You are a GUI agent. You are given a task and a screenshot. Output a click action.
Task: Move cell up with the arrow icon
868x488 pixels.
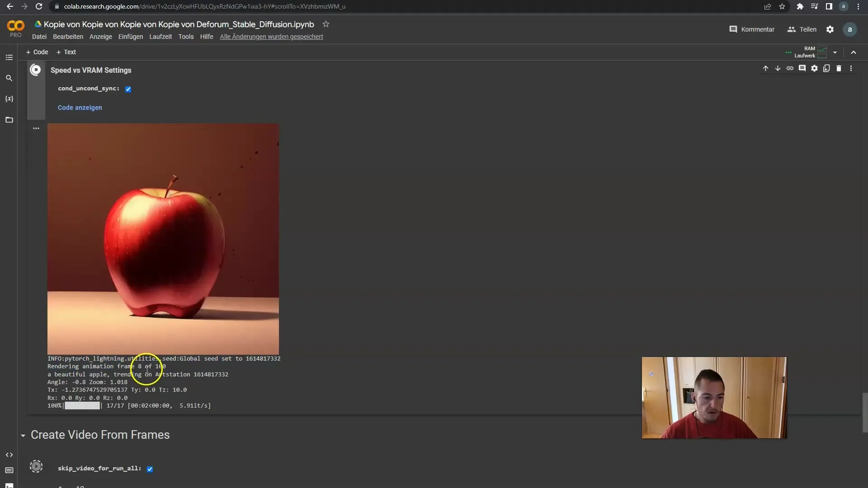[765, 68]
